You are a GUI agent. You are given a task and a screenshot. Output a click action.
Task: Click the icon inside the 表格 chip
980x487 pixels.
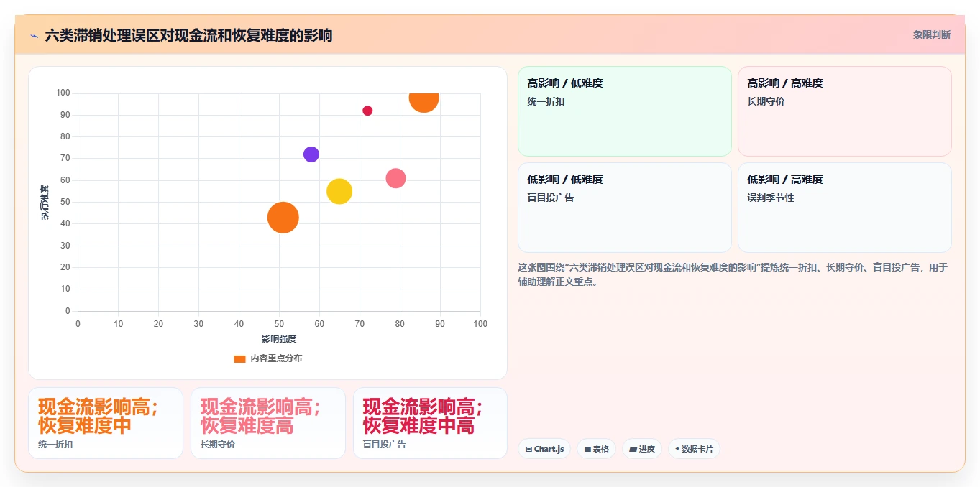(x=587, y=449)
